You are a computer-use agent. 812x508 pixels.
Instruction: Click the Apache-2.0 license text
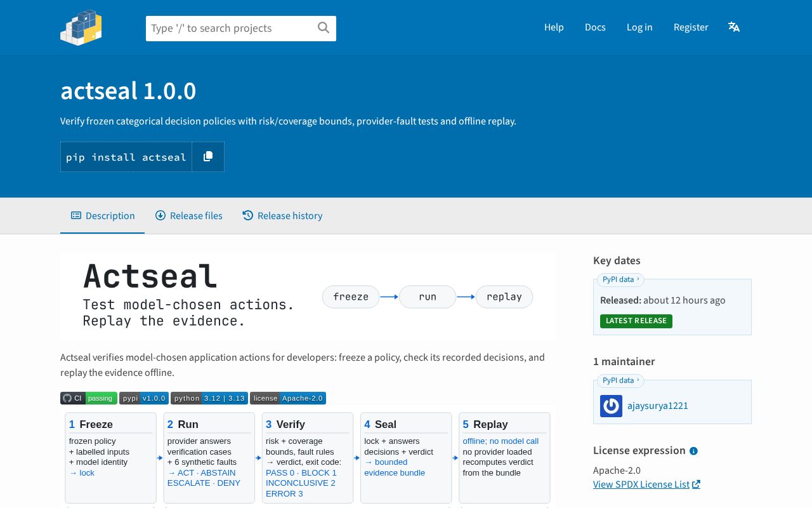[x=617, y=471]
